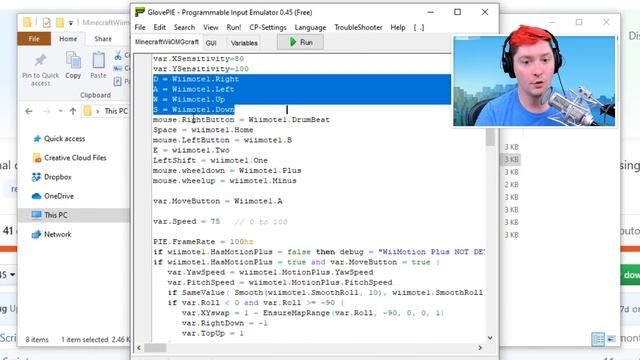Open recent locations dropdown in Explorer
640x360 pixels.
[60, 111]
